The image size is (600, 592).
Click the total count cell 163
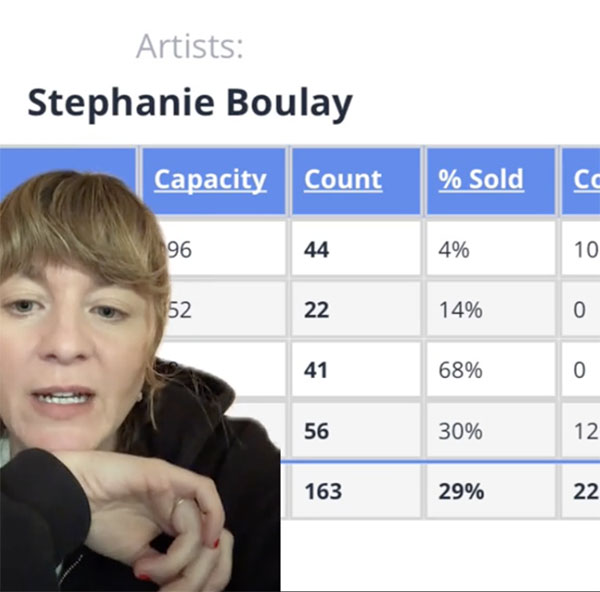356,491
